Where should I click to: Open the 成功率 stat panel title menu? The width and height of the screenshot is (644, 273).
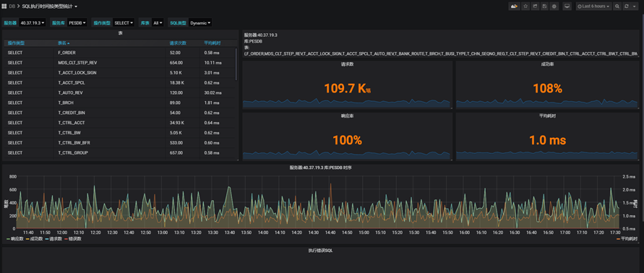[547, 64]
